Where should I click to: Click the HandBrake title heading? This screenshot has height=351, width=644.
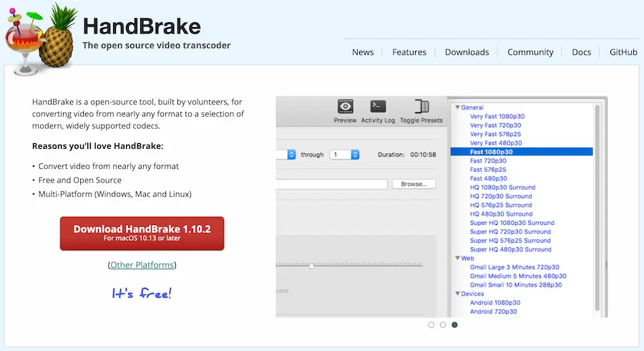142,27
